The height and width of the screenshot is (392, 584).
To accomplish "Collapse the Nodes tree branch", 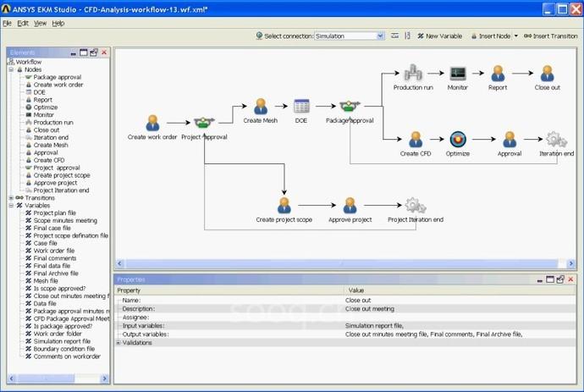I will 11,69.
